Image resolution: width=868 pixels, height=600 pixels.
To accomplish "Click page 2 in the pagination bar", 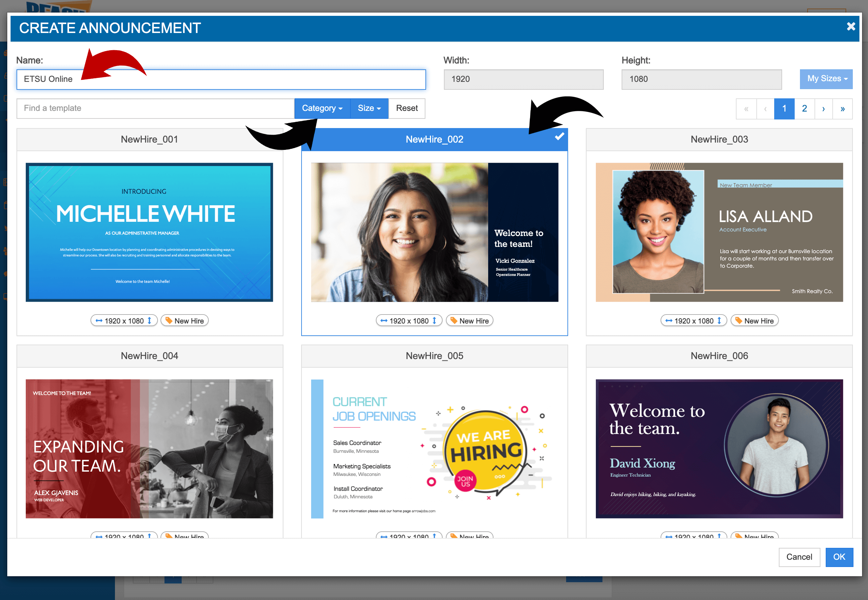I will point(805,109).
